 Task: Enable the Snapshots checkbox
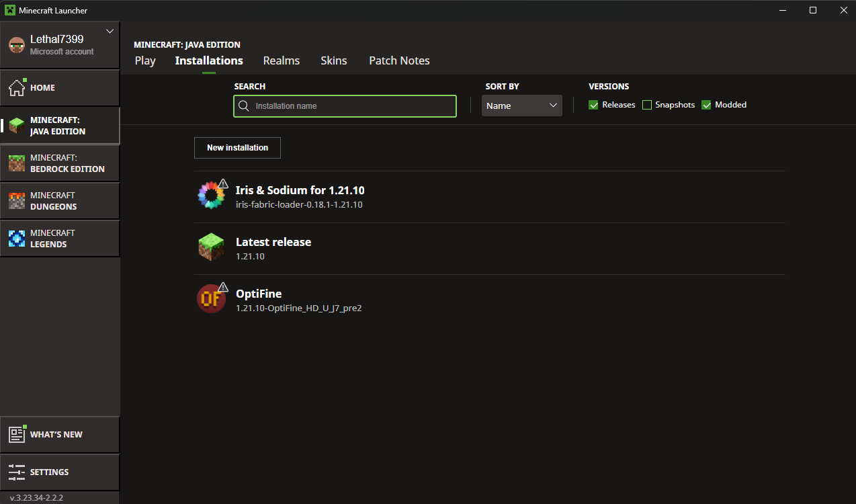647,105
